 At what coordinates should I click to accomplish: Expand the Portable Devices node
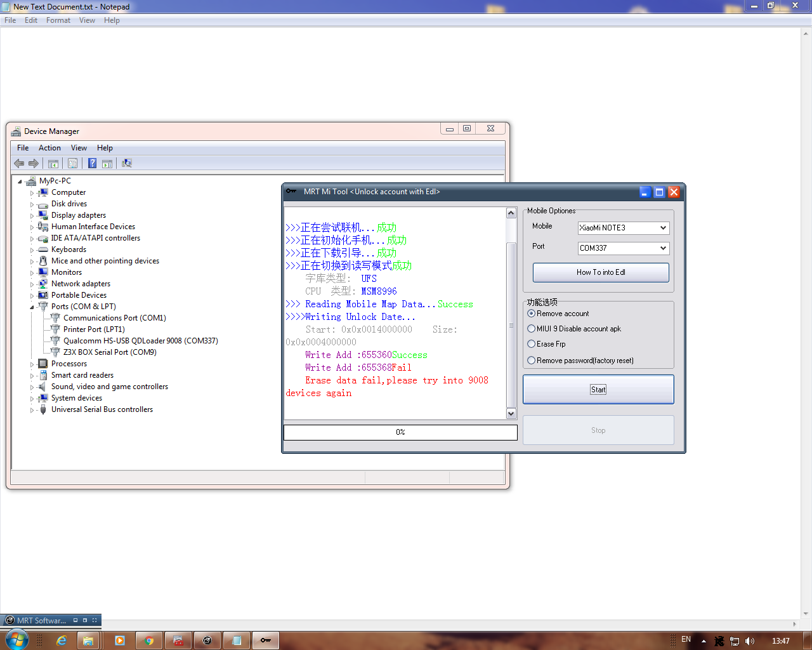pyautogui.click(x=32, y=296)
